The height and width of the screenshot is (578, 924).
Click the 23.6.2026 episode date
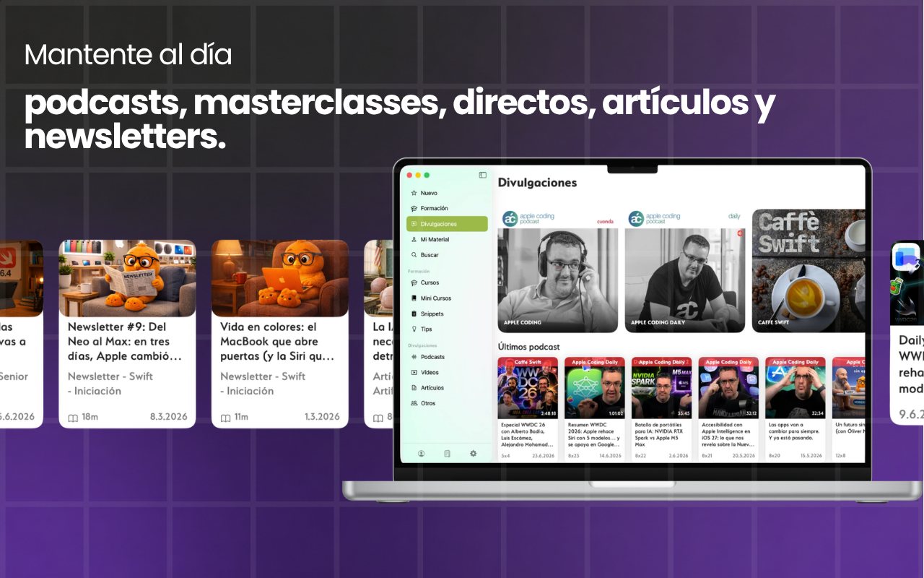coord(543,456)
